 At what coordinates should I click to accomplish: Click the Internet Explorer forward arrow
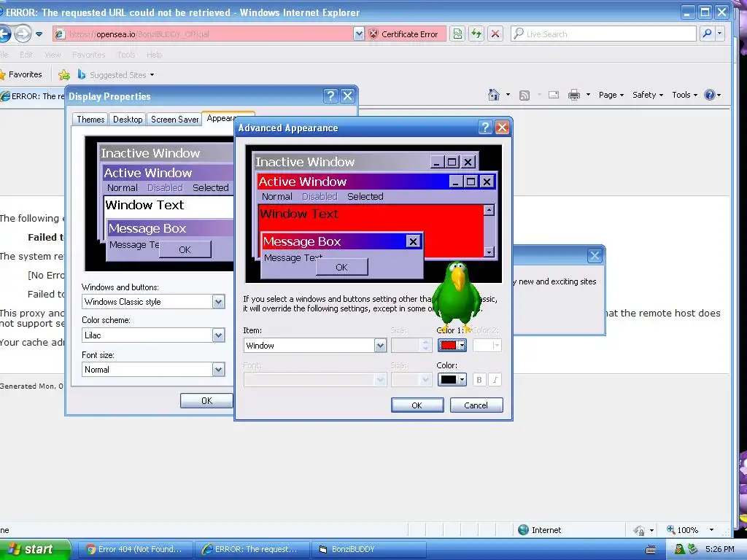[23, 34]
